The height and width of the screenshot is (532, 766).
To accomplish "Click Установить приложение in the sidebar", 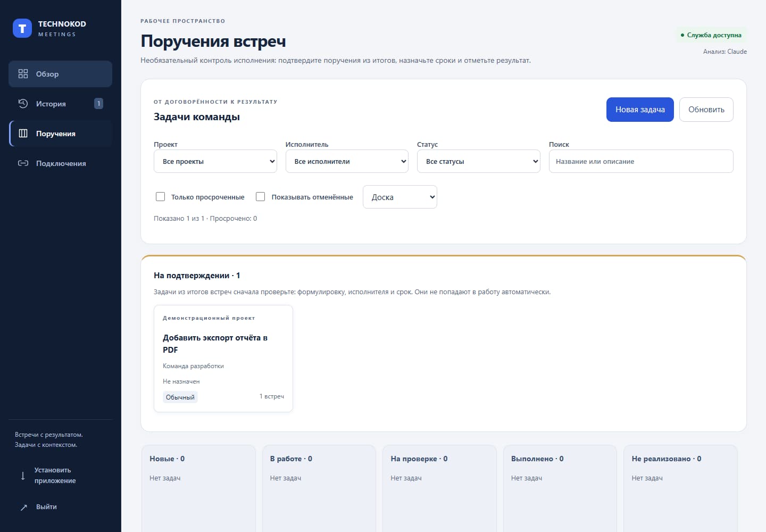I will pos(61,476).
